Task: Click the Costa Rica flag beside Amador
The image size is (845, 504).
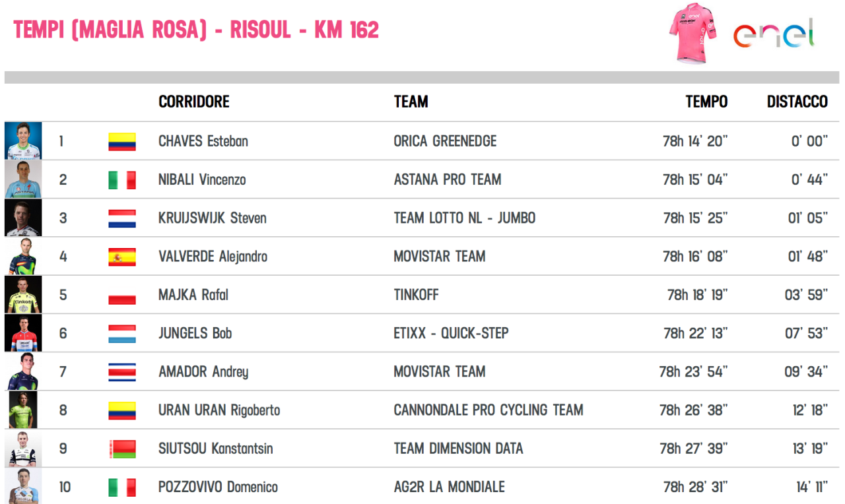Action: 122,372
